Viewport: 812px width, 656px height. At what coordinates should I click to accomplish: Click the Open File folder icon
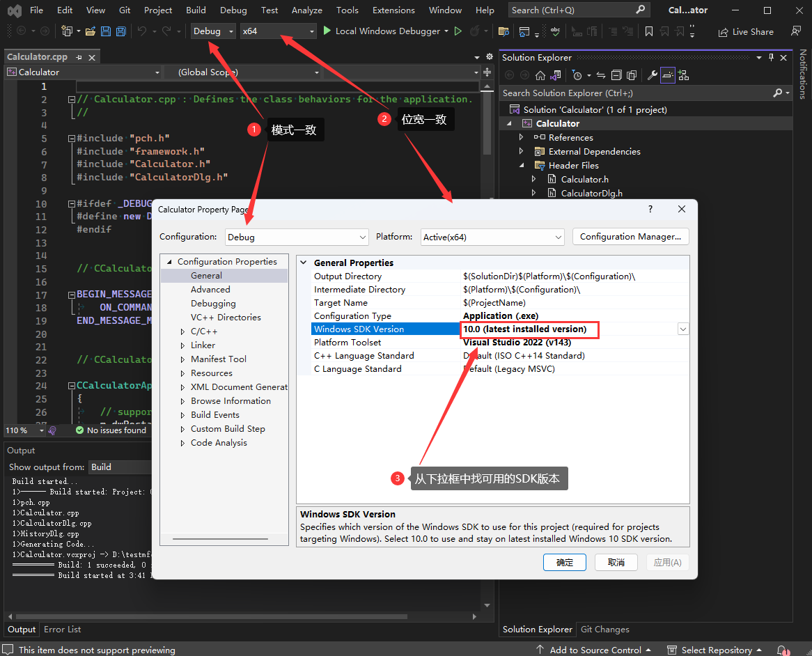(x=90, y=31)
